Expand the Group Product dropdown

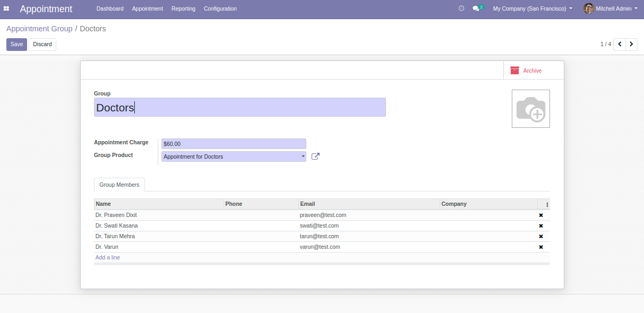pyautogui.click(x=303, y=156)
